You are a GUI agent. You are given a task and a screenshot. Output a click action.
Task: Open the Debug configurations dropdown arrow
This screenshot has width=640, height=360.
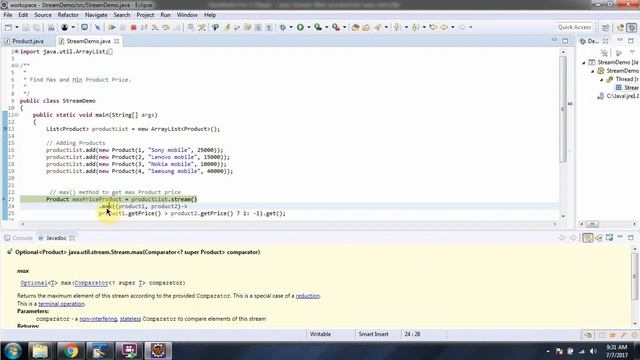[x=291, y=27]
